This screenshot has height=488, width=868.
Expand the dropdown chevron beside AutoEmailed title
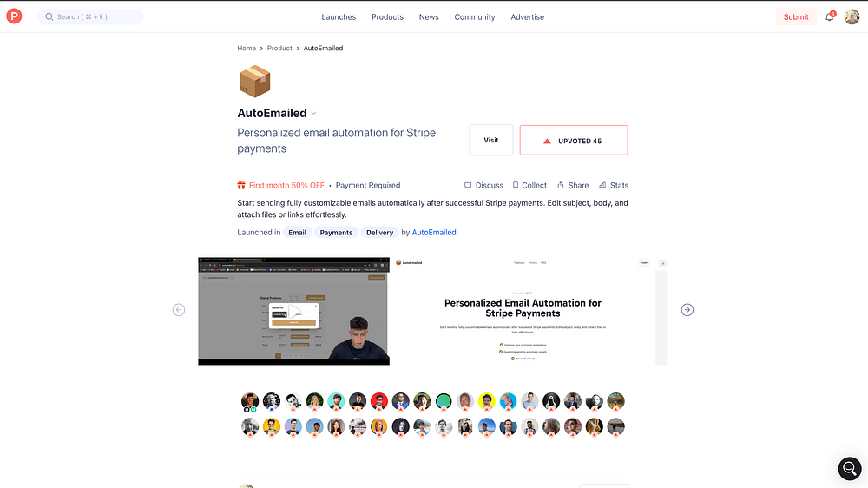tap(314, 113)
